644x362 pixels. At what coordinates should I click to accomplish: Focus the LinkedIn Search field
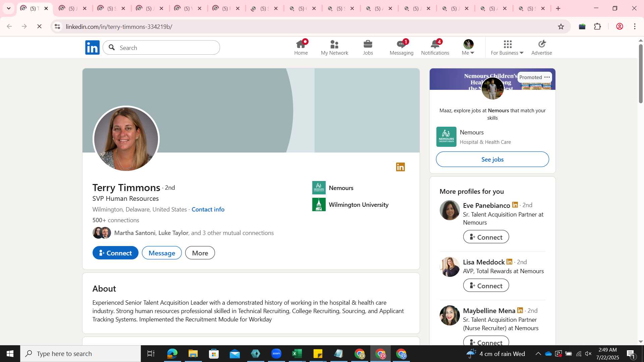(161, 48)
